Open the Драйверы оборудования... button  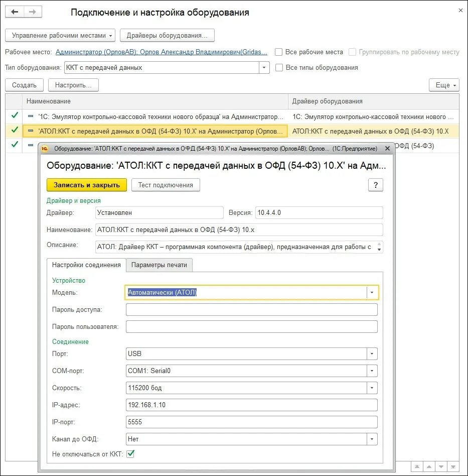pos(167,36)
